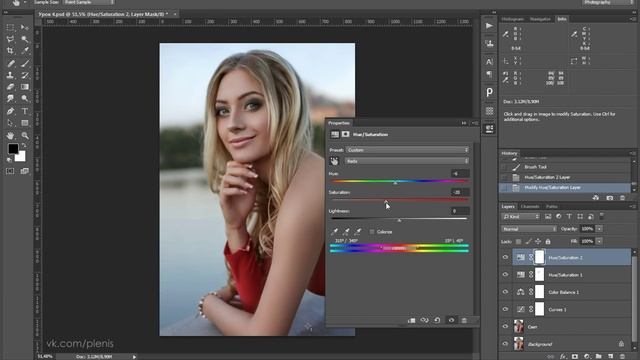Select the Rectangular Marquee tool
640x360 pixels.
10,27
